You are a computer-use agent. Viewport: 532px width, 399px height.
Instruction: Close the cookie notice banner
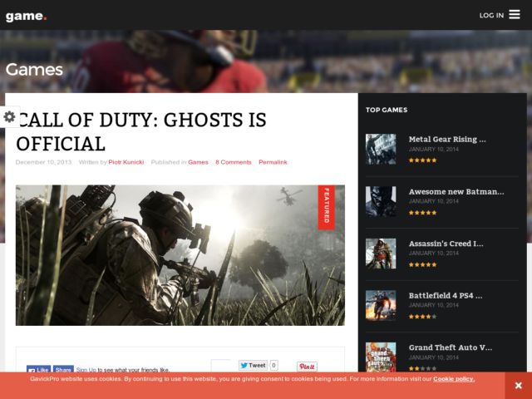[x=517, y=386]
